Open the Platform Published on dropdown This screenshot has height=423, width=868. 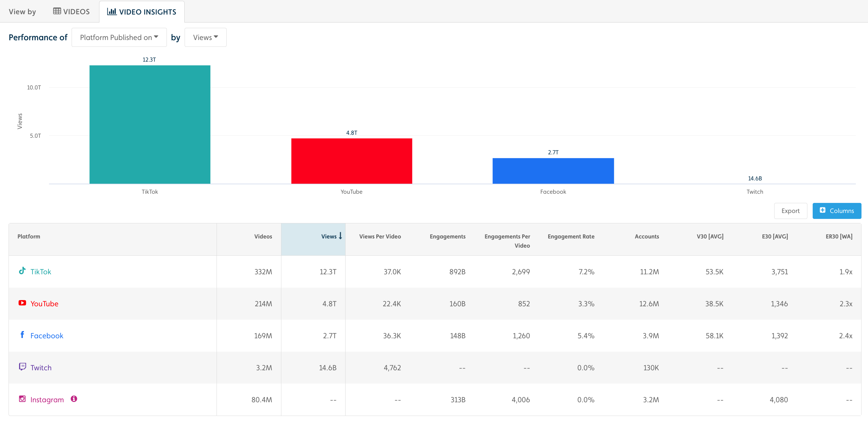(x=119, y=37)
